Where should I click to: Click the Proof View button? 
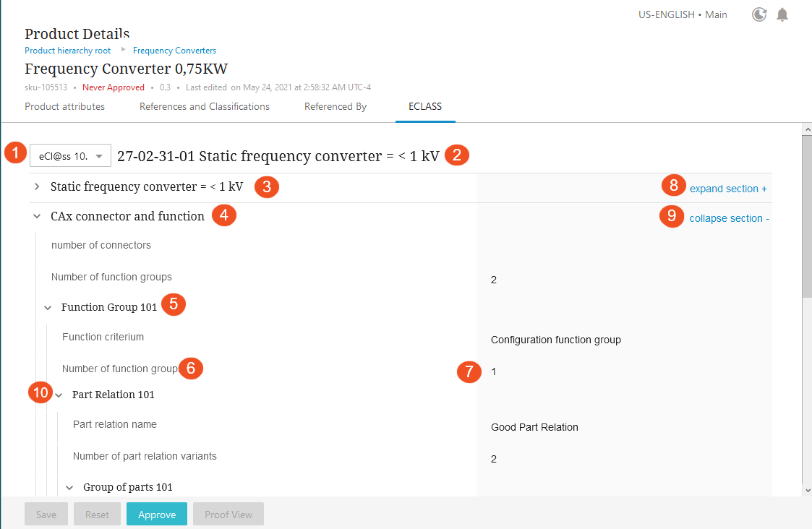[x=228, y=514]
